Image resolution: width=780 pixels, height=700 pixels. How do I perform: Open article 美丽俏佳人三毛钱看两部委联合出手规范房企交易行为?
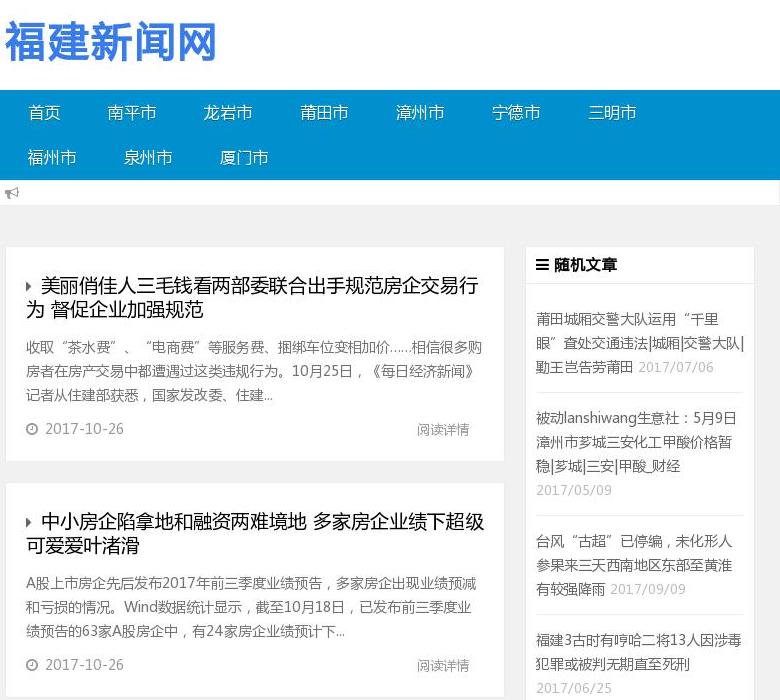click(252, 298)
